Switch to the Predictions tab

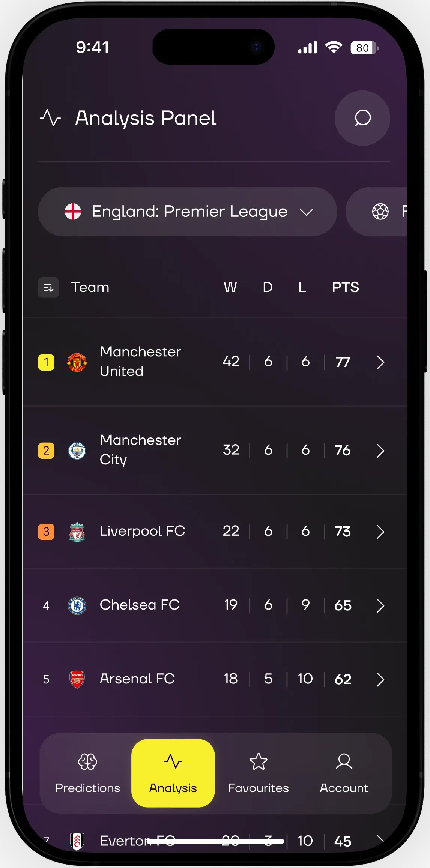coord(87,773)
